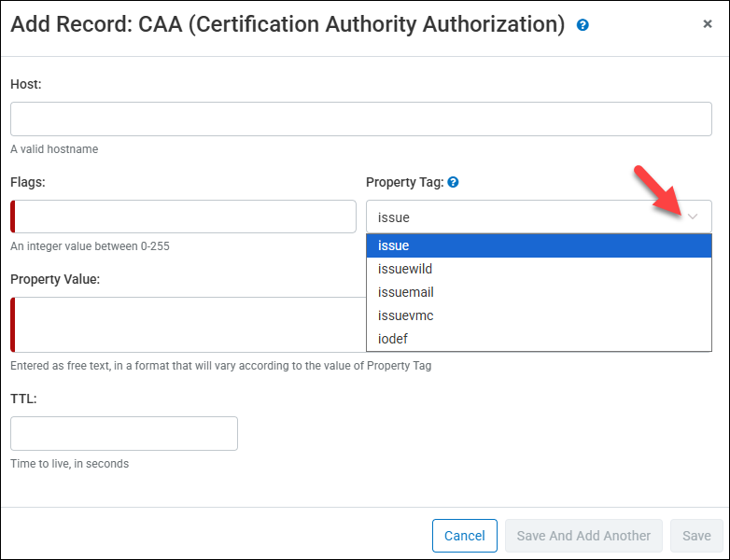The width and height of the screenshot is (730, 560).
Task: Click the Property Tag help icon
Action: pos(453,182)
